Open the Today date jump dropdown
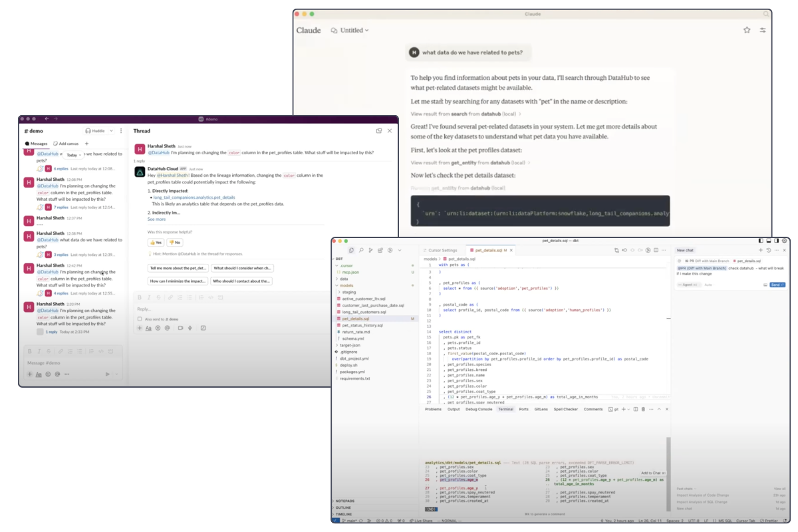 [74, 155]
